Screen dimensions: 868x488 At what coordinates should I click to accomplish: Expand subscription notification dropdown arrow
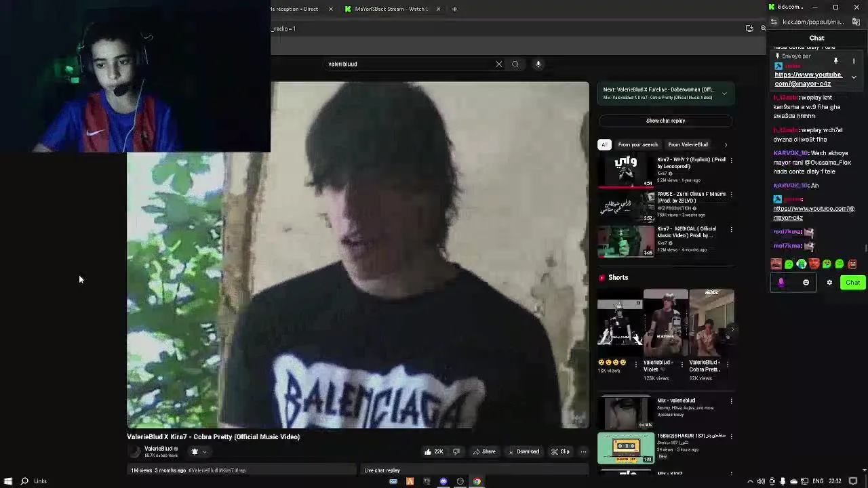click(204, 451)
